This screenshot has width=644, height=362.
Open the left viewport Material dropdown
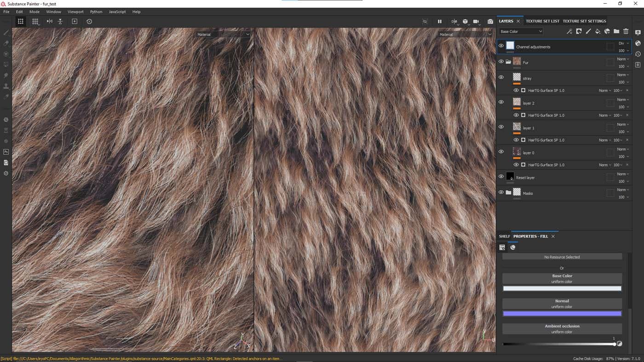pos(223,34)
